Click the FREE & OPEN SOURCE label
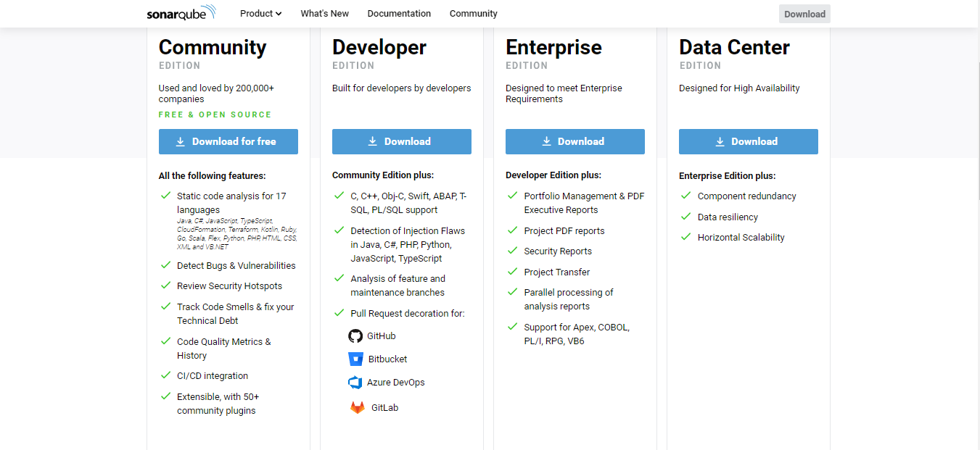This screenshot has height=450, width=980. point(215,114)
